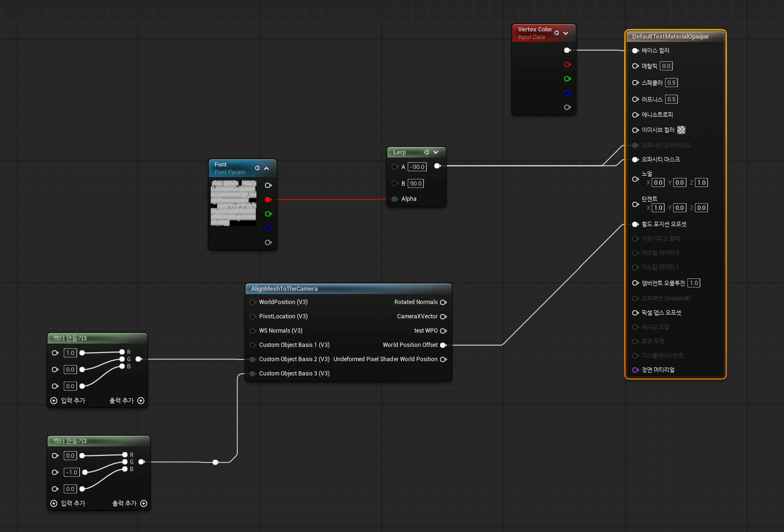Click the green output pin of Font node
The height and width of the screenshot is (532, 784).
coord(268,214)
